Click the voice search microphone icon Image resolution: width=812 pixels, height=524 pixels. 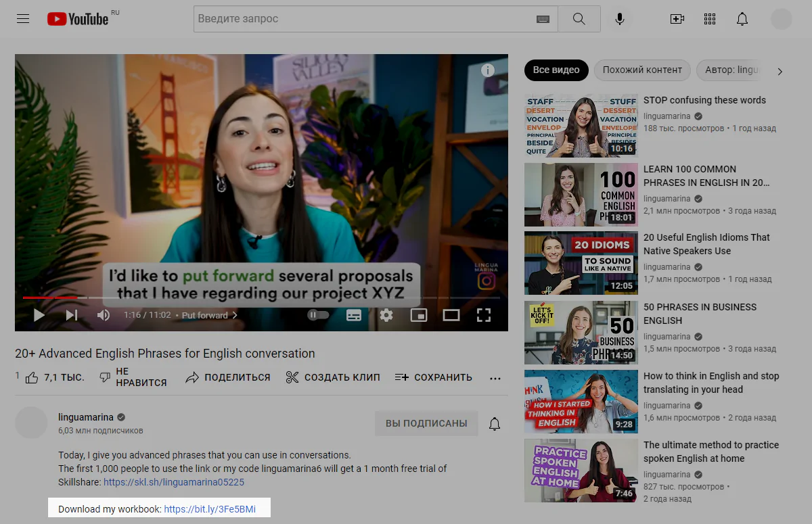coord(619,19)
